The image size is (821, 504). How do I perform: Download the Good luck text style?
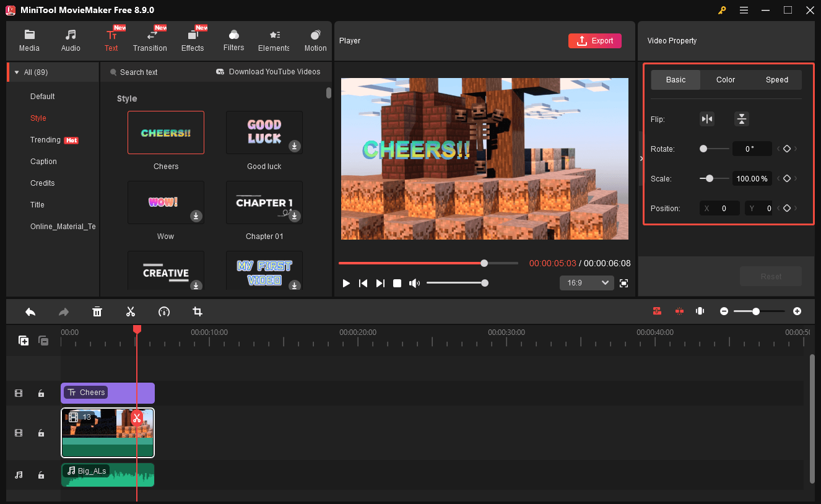click(295, 146)
